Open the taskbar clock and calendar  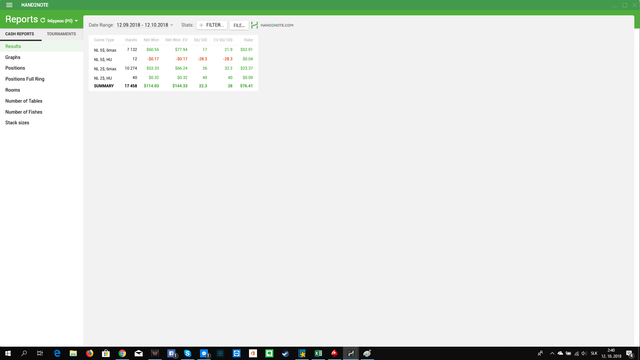[611, 353]
